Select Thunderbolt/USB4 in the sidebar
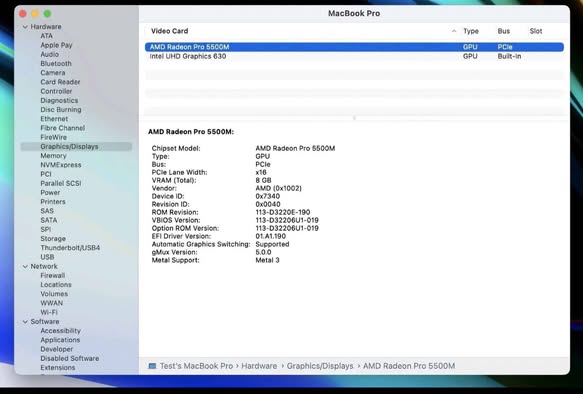The height and width of the screenshot is (394, 583). pos(70,248)
